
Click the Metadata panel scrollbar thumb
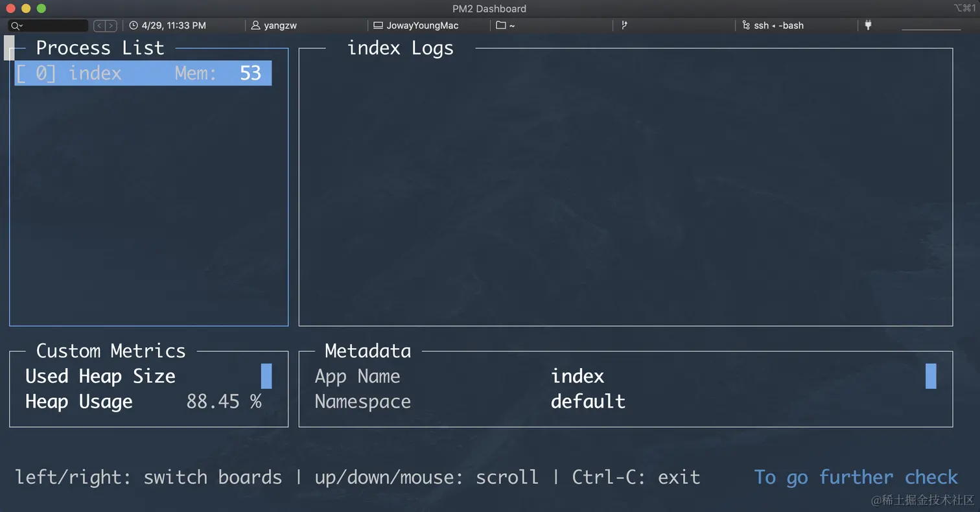click(931, 377)
